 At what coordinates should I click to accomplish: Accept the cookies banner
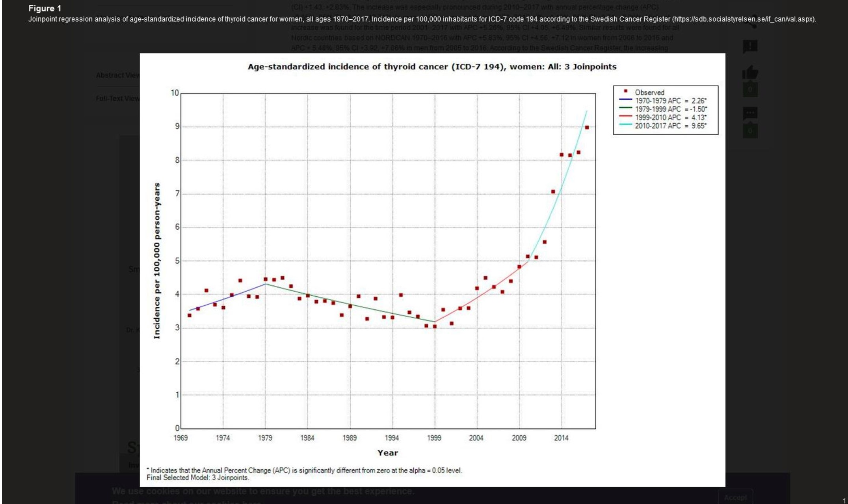coord(735,497)
